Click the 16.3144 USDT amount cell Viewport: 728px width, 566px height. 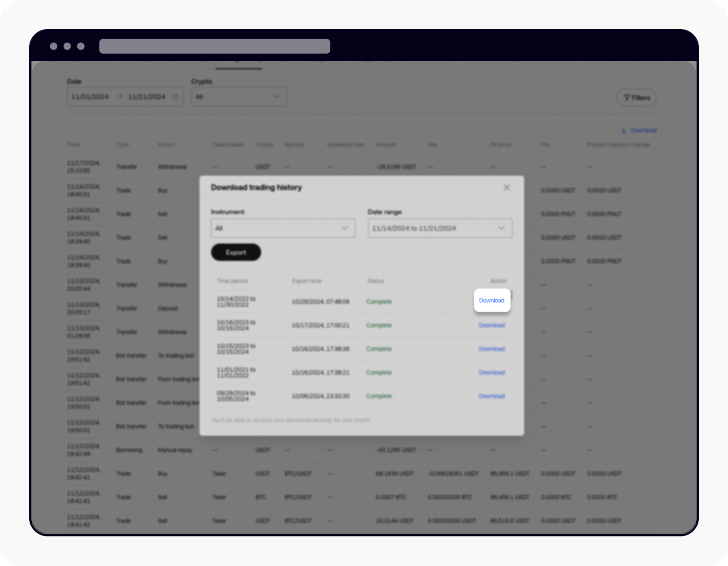click(394, 521)
